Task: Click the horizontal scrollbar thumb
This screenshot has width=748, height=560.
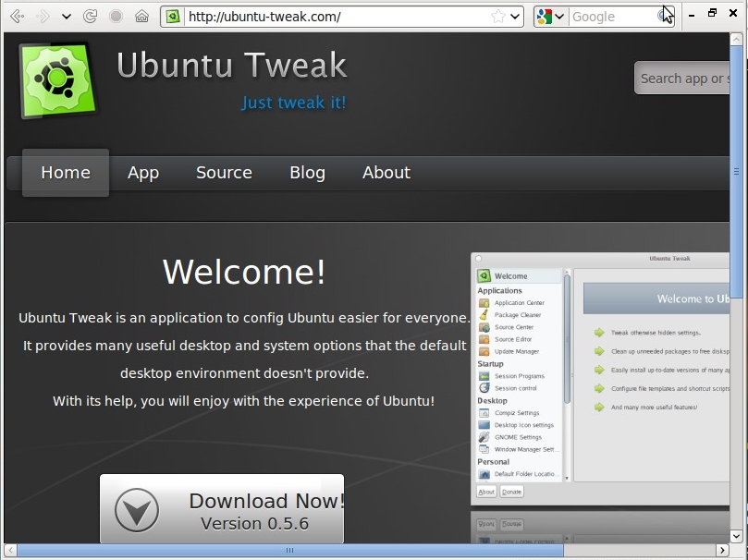Action: (x=290, y=550)
